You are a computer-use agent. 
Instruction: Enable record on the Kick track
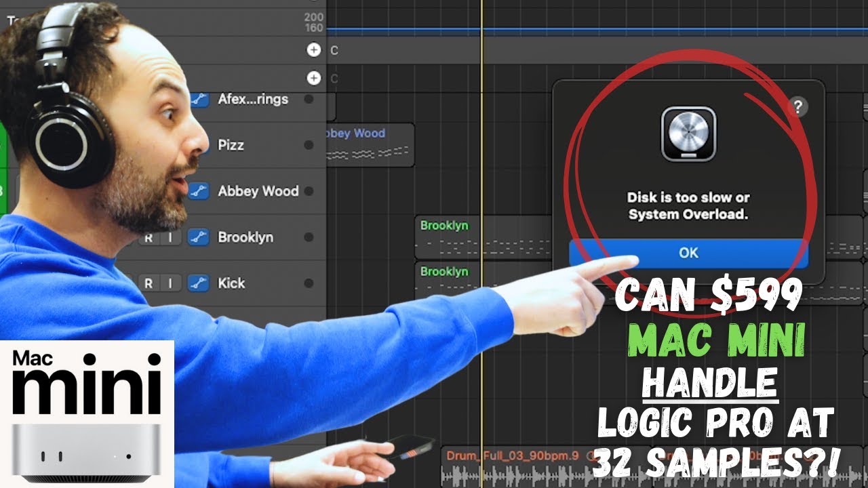point(149,283)
